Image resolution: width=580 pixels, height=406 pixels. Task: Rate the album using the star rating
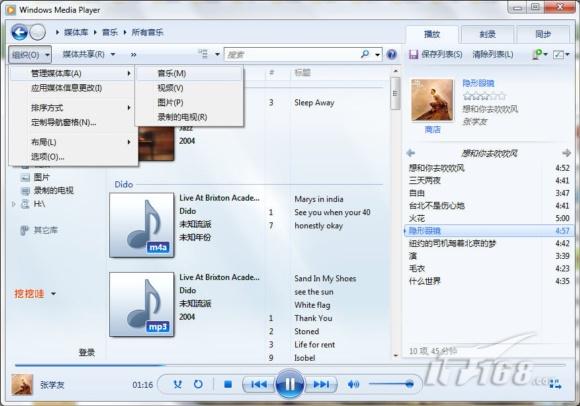(x=484, y=96)
